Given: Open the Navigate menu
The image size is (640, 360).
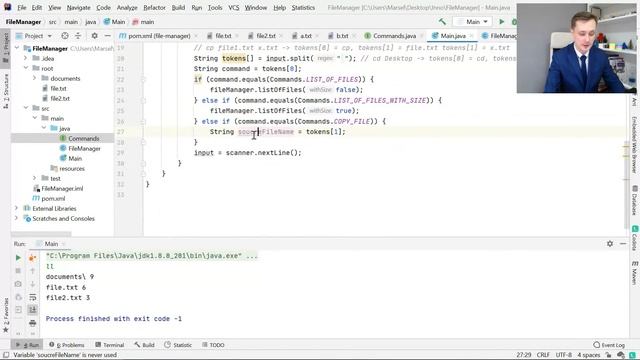Looking at the screenshot, I should pyautogui.click(x=78, y=7).
